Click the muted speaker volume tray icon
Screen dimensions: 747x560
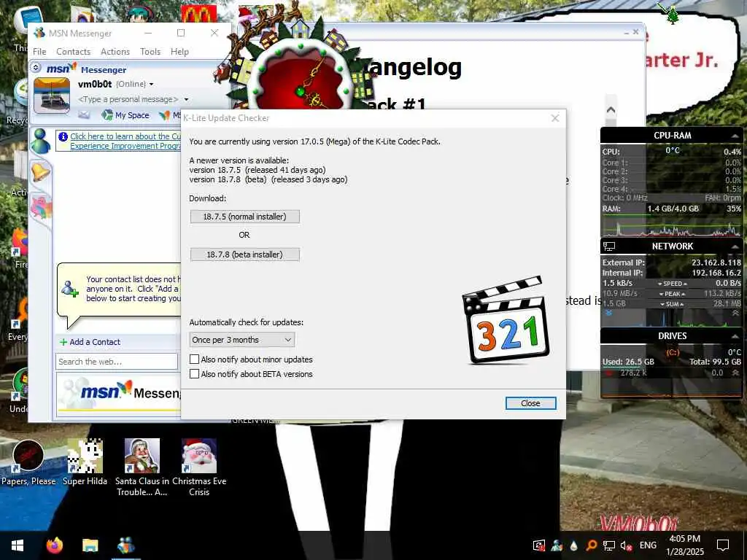pyautogui.click(x=626, y=545)
